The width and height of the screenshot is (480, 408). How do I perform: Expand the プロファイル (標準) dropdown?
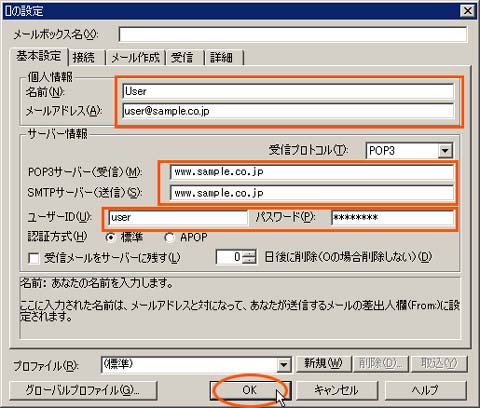284,365
